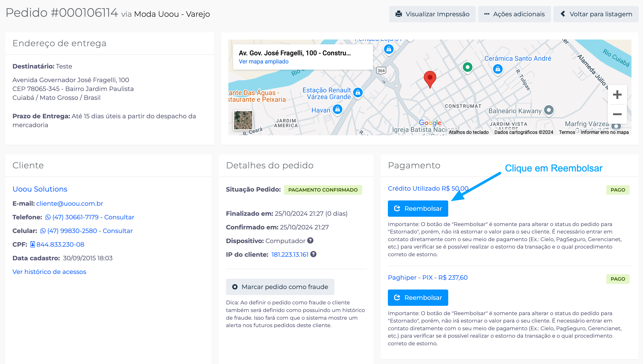This screenshot has width=643, height=364.
Task: Switch map to satellite view thumbnail
Action: 243,120
